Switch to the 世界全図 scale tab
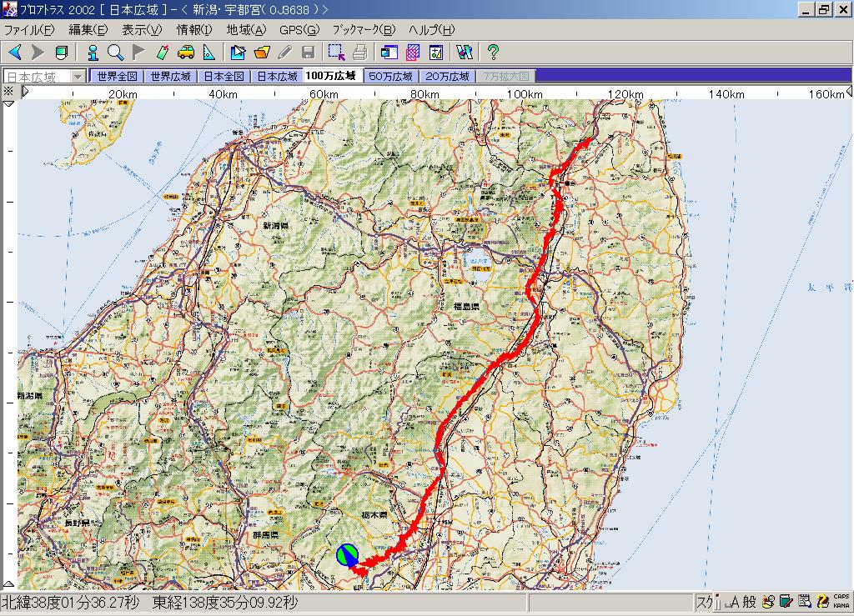 point(117,77)
